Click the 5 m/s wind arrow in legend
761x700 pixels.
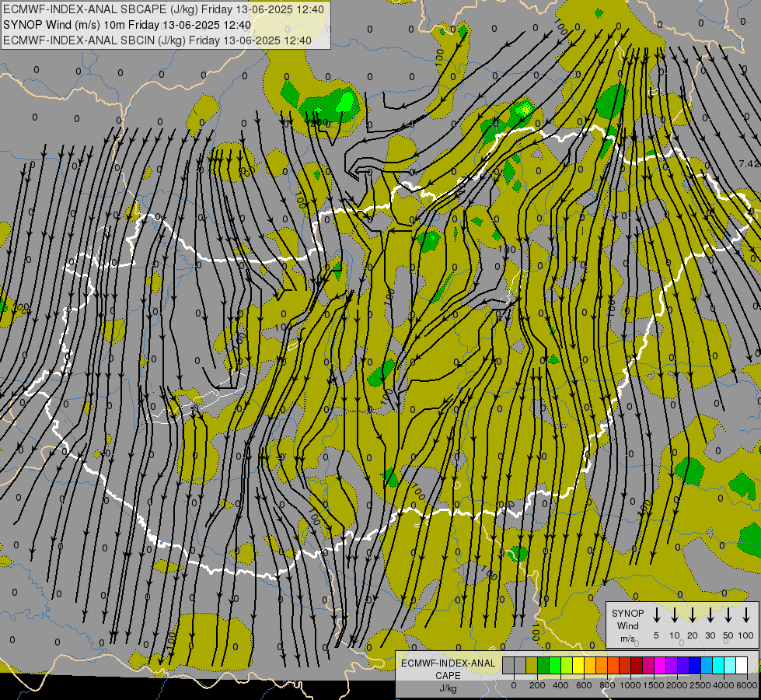(x=656, y=615)
